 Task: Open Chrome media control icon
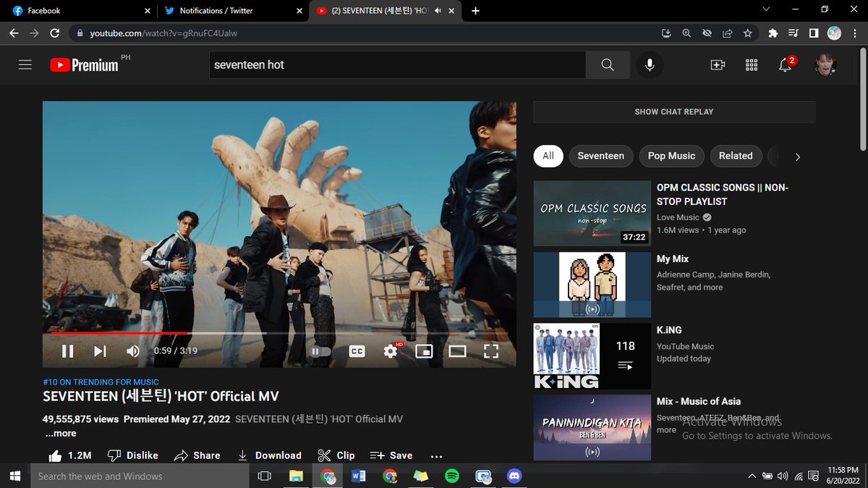click(793, 33)
